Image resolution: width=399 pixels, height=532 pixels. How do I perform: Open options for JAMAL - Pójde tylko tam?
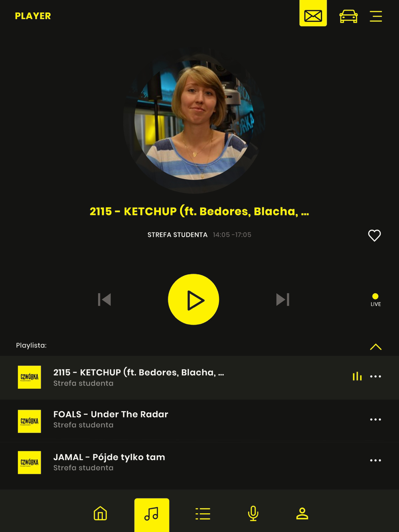point(375,460)
